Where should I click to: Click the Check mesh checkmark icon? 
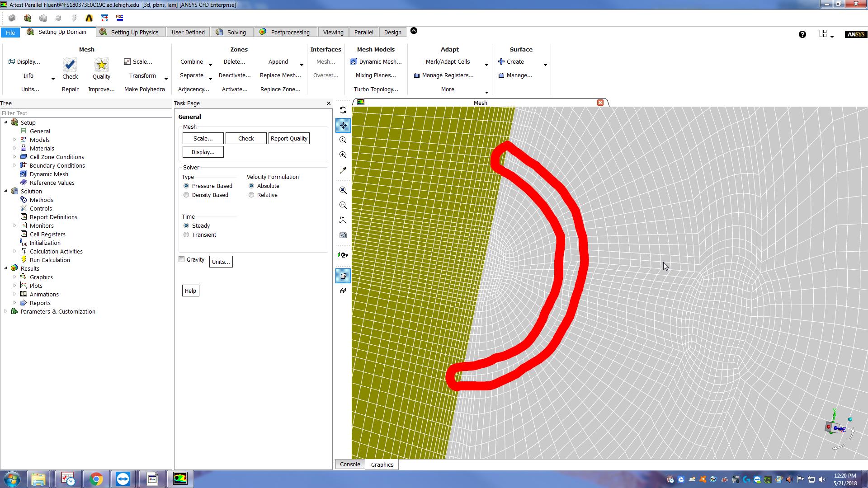pos(70,65)
